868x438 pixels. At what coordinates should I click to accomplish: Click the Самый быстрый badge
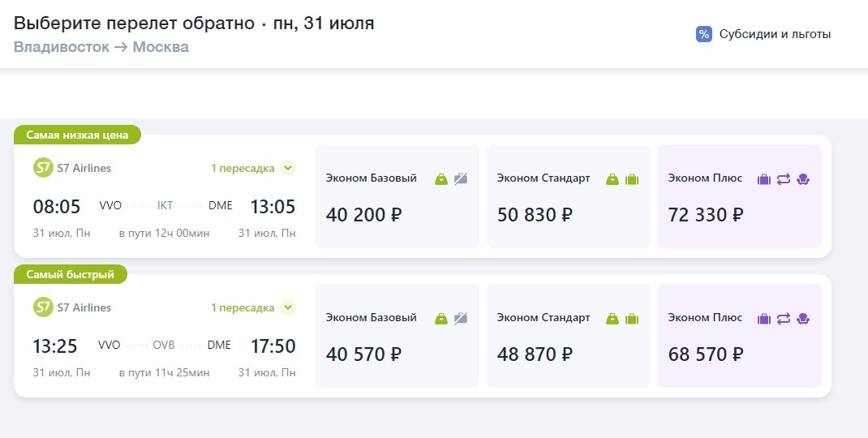pos(70,274)
